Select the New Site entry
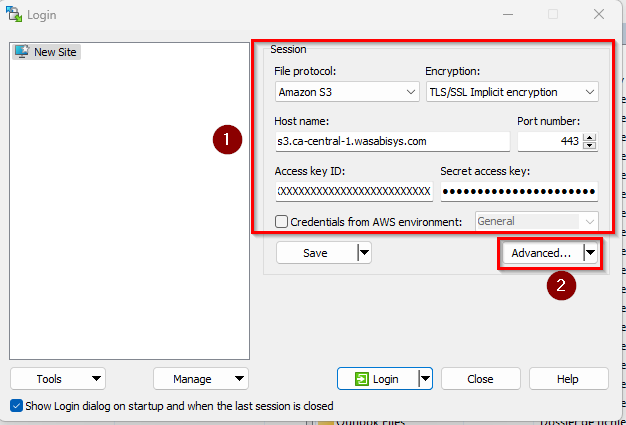This screenshot has height=425, width=626. pyautogui.click(x=47, y=52)
